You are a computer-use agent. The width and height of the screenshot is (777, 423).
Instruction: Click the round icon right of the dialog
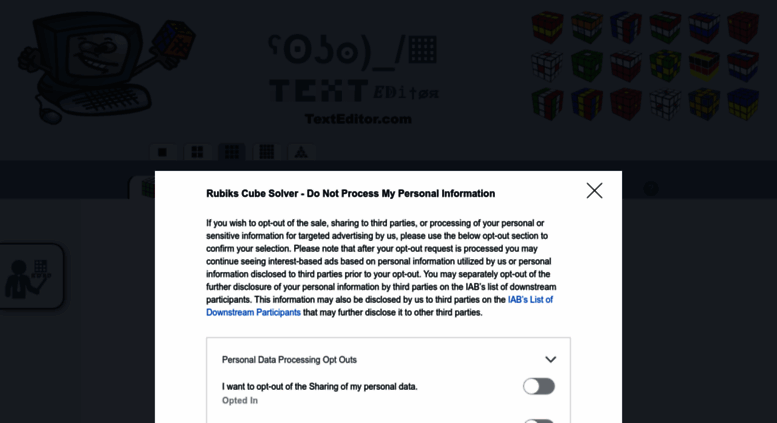coord(651,187)
